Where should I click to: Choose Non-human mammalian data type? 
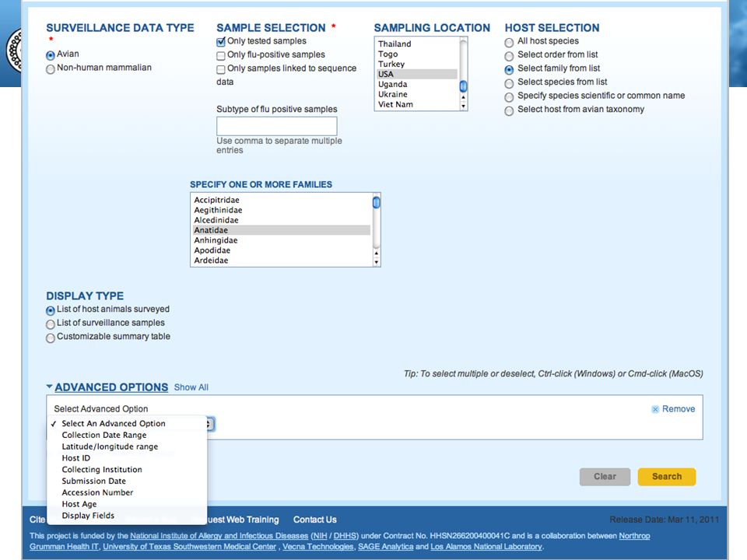tap(51, 69)
